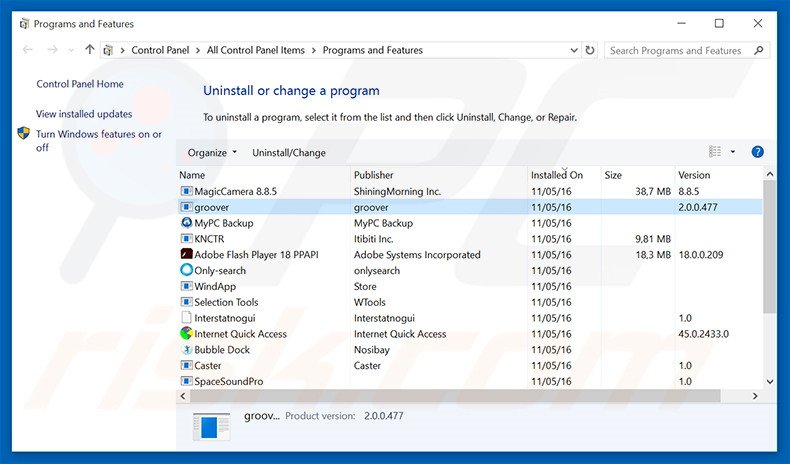Click the MyPC Backup program icon
The image size is (790, 464).
pyautogui.click(x=186, y=223)
